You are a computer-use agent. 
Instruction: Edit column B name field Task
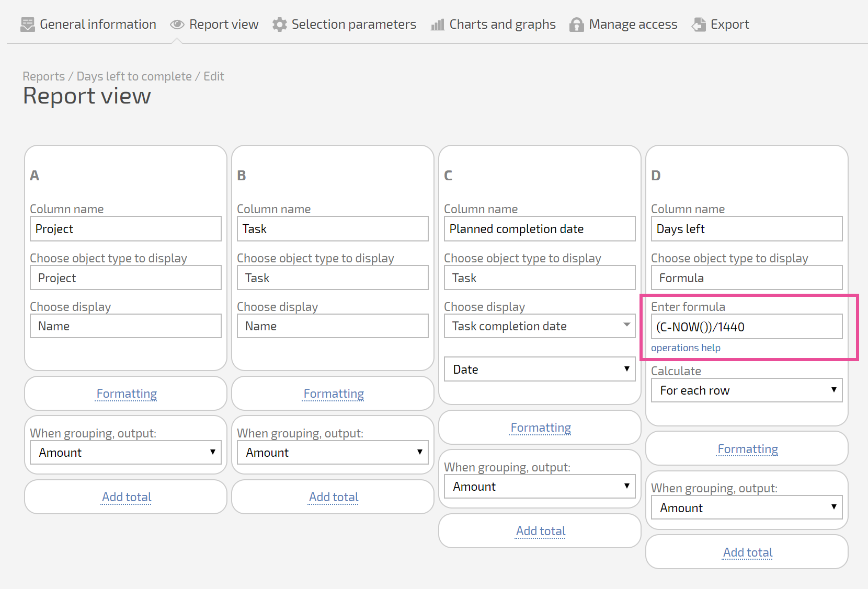(x=333, y=229)
